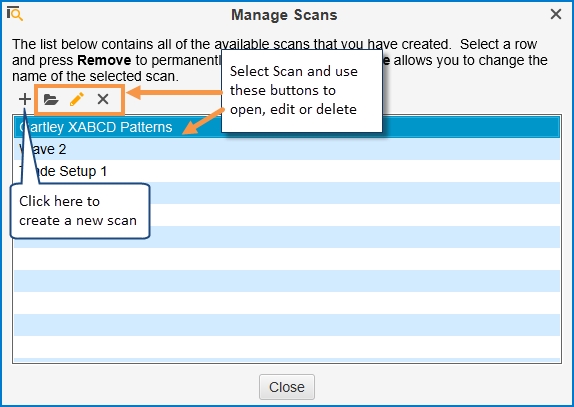Image resolution: width=574 pixels, height=407 pixels.
Task: Click the orange arrow pointing at the toolbar buttons
Action: [174, 92]
